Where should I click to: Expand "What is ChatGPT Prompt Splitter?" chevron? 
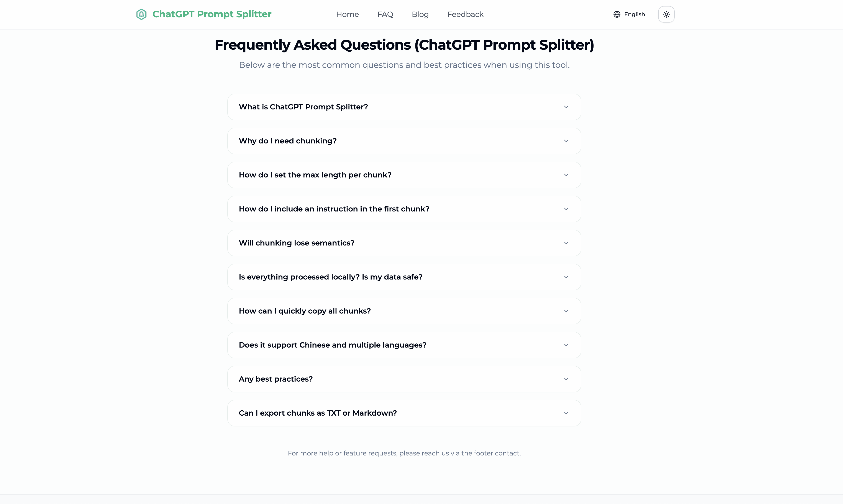tap(566, 107)
